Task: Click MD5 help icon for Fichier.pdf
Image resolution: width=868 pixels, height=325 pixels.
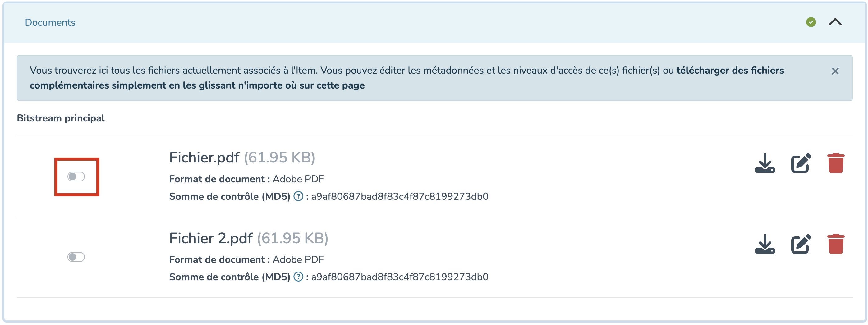Action: coord(298,196)
